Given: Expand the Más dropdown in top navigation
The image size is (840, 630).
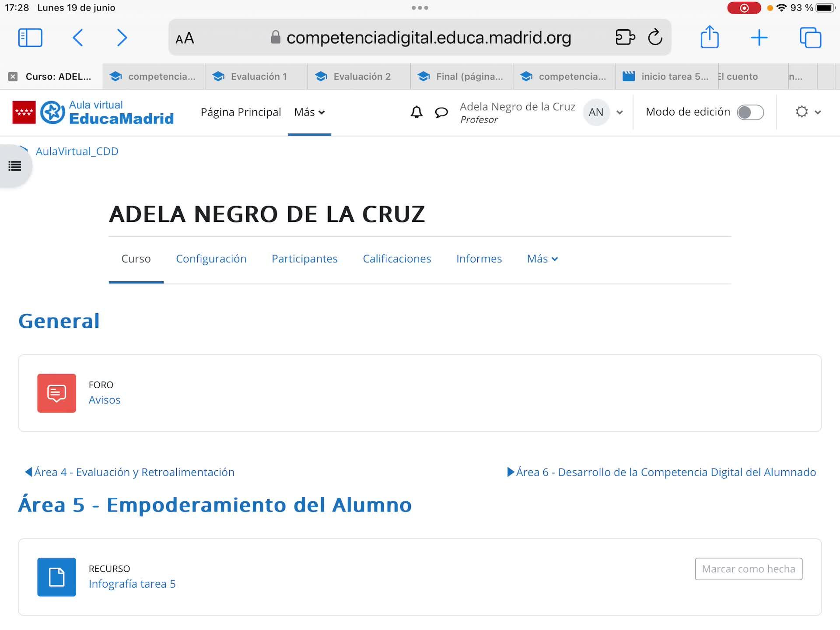Looking at the screenshot, I should (309, 112).
